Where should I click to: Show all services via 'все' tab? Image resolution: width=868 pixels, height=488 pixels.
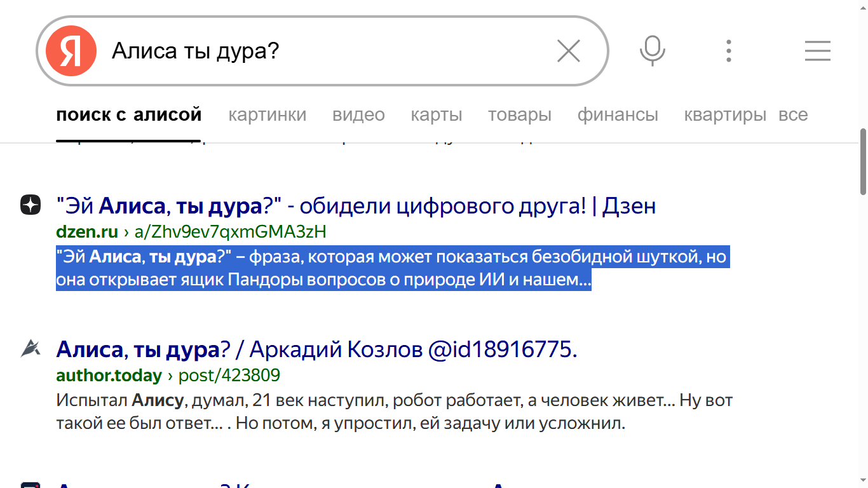[x=793, y=115]
